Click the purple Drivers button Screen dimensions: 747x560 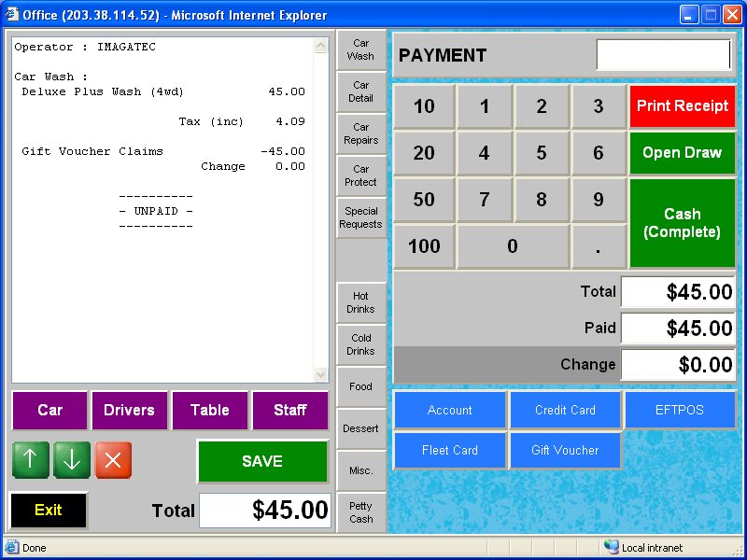coord(130,411)
